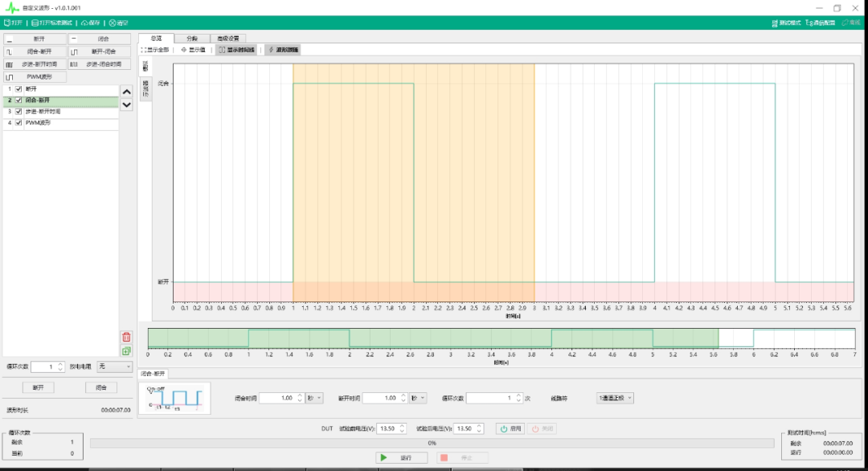Click the spinner arrows of left-panel 循环次数
Screen dimensions: 868x471
[60, 367]
